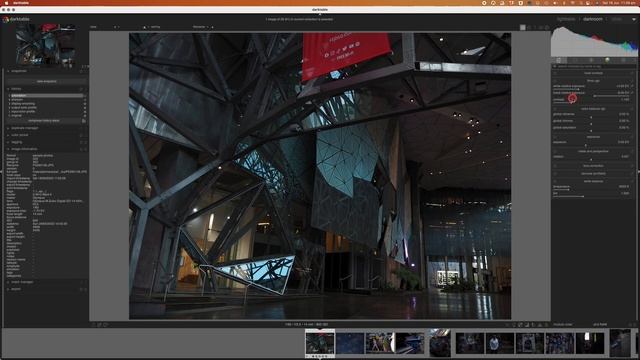Image resolution: width=640 pixels, height=360 pixels.
Task: Click the temperature slider in white balance
Action: coord(591,187)
